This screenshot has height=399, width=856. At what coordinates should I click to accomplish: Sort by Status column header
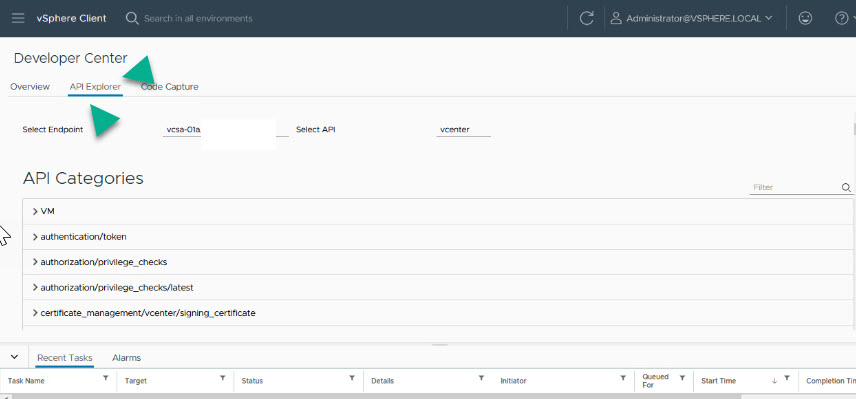pos(252,381)
